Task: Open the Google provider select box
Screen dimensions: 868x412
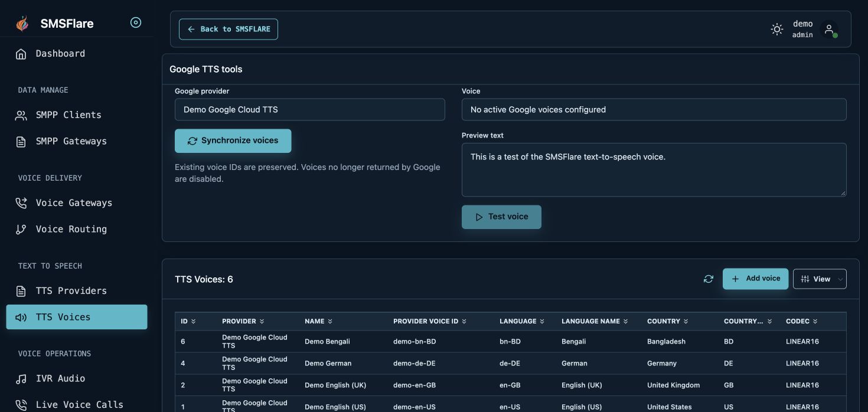Action: pos(310,110)
